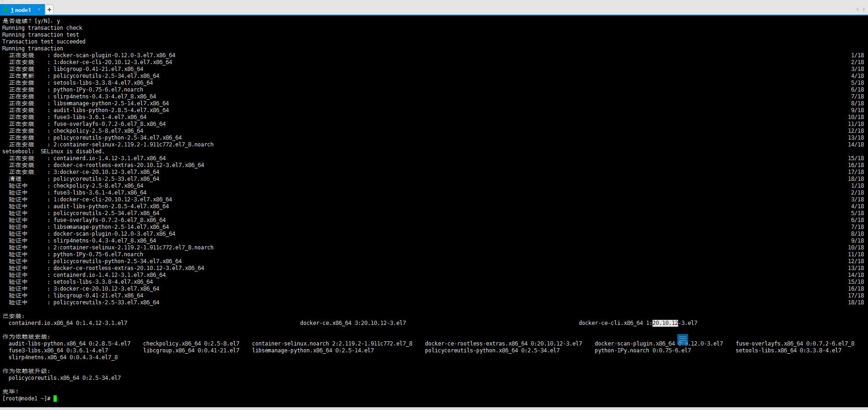The height and width of the screenshot is (410, 868).
Task: Click upgraded "policycoreutils.x86_64 0:2.5-34.el7" entry
Action: click(65, 378)
